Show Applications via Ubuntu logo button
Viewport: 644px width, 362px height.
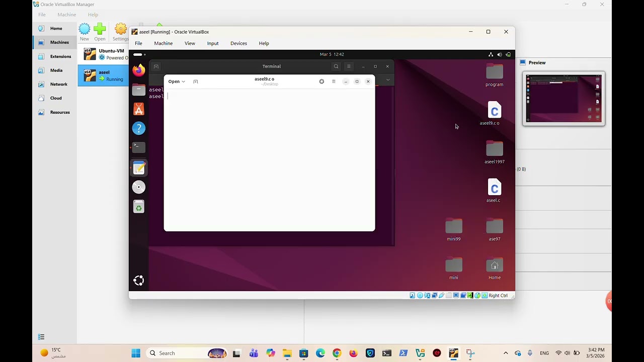[x=139, y=281]
